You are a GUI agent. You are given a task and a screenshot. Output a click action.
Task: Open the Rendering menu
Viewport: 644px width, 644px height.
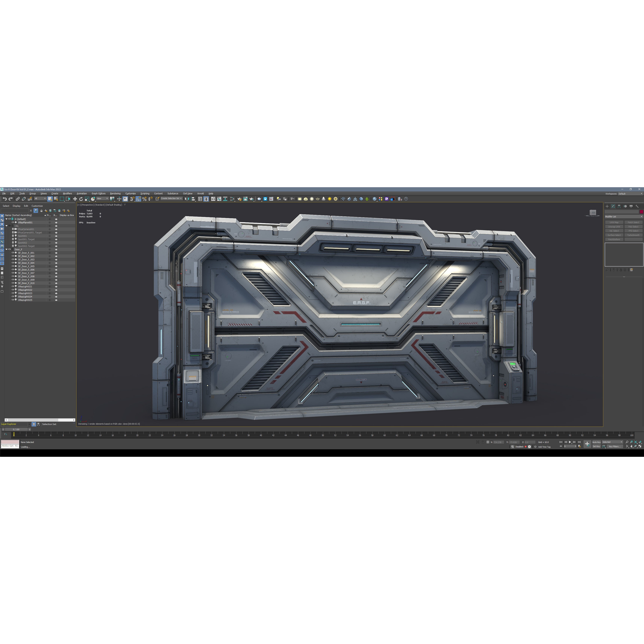point(116,194)
